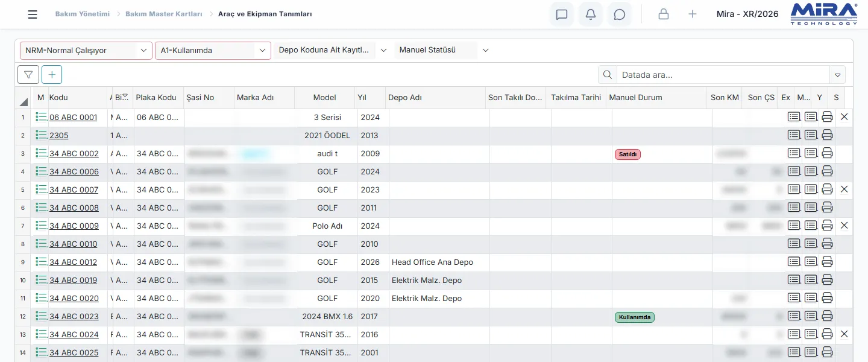Delete the 34 ABC 0007 row with X
This screenshot has width=868, height=362.
(844, 189)
